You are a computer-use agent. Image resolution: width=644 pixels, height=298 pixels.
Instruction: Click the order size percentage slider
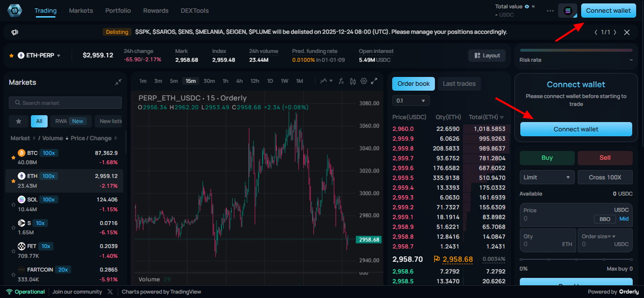coord(576,259)
